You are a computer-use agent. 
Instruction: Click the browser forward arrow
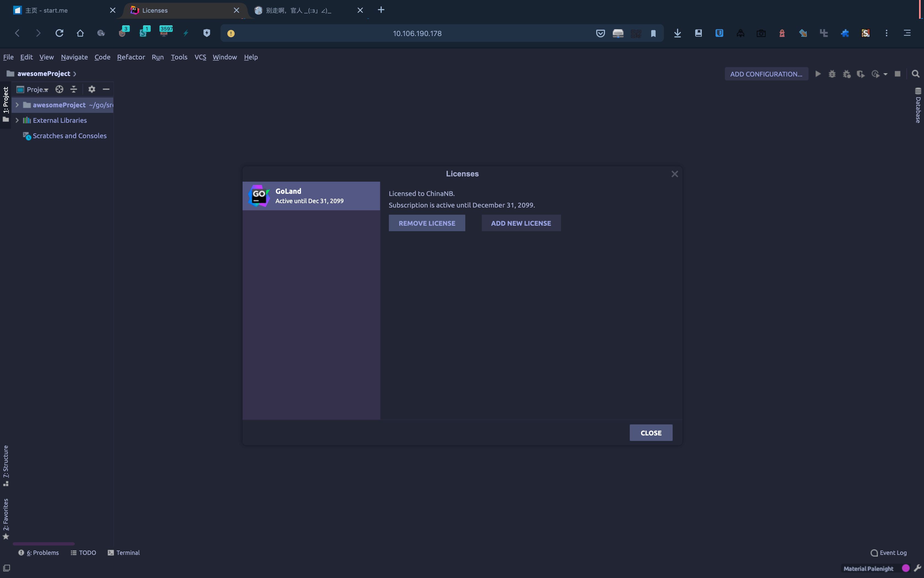(x=38, y=33)
